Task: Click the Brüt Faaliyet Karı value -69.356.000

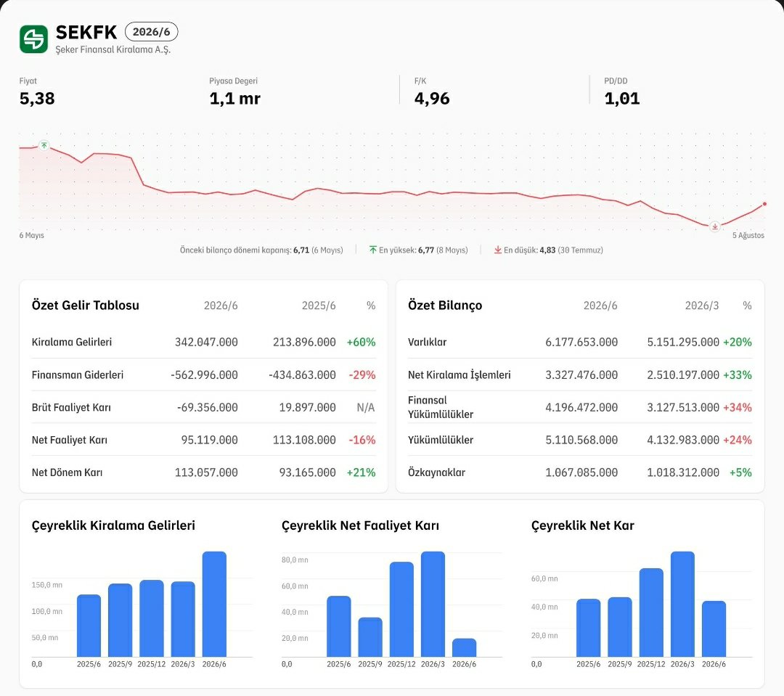Action: click(x=207, y=407)
